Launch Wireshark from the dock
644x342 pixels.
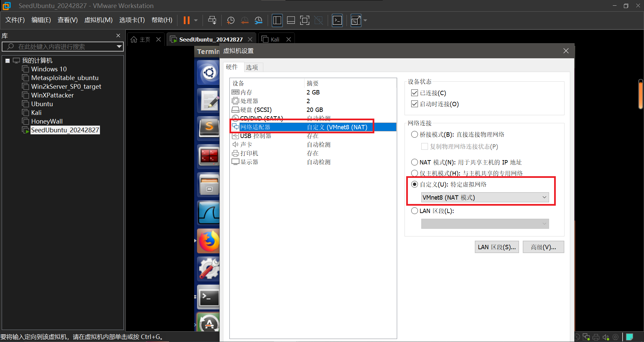(x=209, y=212)
